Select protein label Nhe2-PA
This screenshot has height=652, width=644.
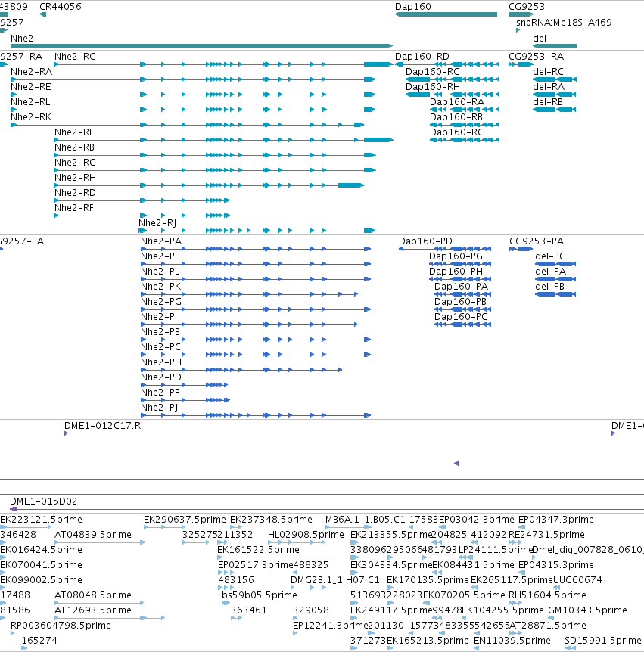pos(161,241)
